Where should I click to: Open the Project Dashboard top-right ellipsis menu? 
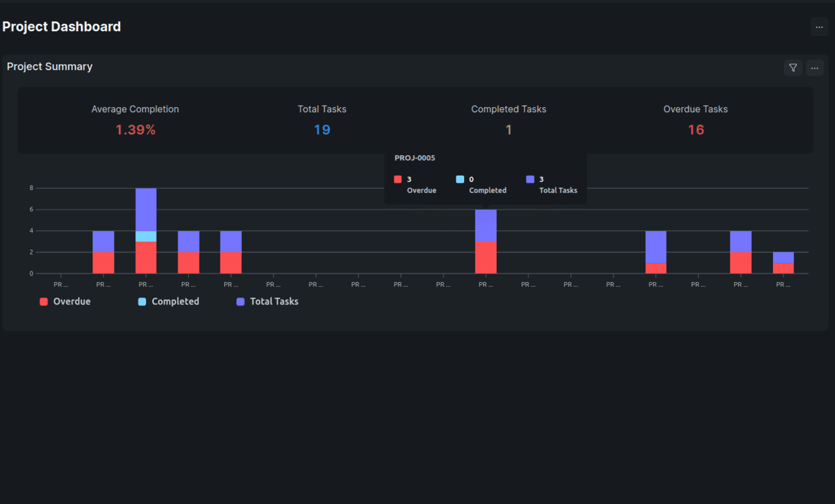(819, 27)
